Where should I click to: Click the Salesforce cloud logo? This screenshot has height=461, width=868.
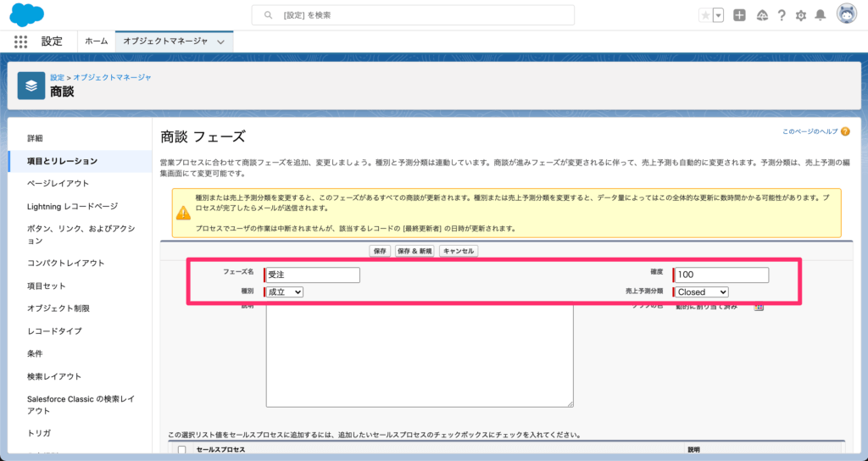pos(26,14)
